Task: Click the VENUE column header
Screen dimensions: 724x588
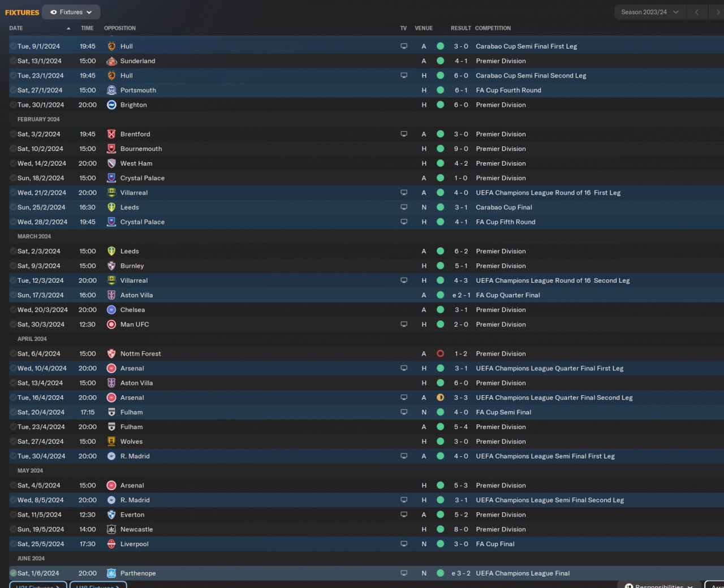Action: click(424, 28)
